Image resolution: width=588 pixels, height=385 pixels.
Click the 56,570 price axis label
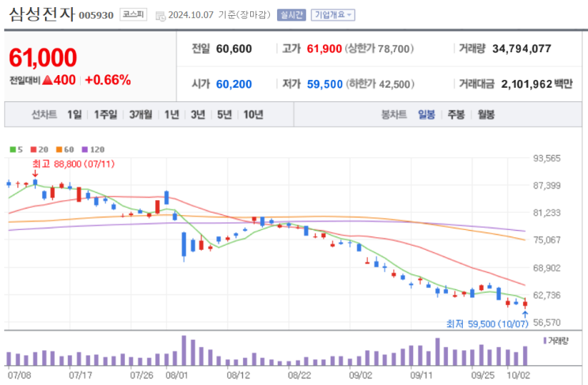coord(547,322)
